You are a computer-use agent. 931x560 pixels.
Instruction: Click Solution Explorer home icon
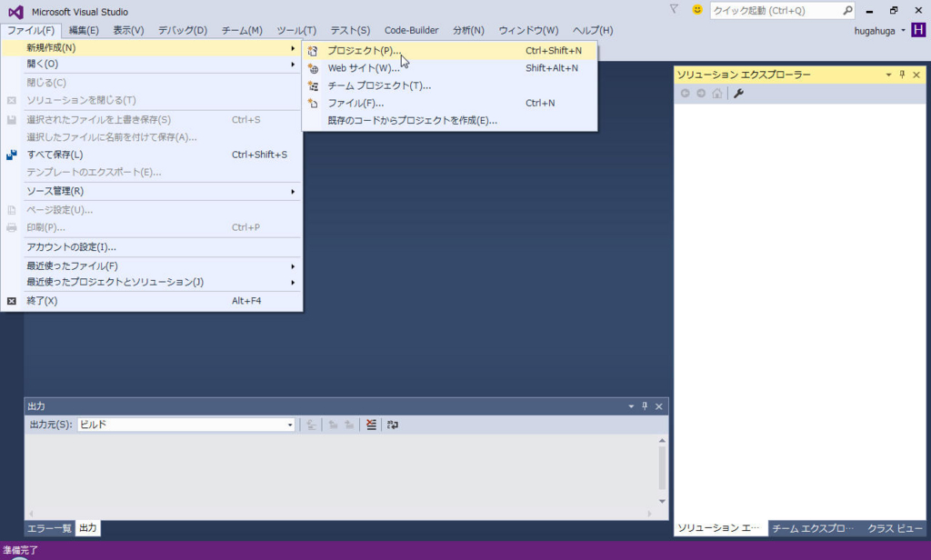click(x=717, y=94)
